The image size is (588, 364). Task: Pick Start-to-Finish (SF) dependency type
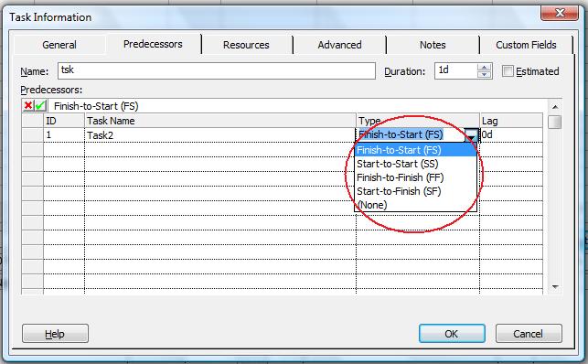pyautogui.click(x=415, y=191)
